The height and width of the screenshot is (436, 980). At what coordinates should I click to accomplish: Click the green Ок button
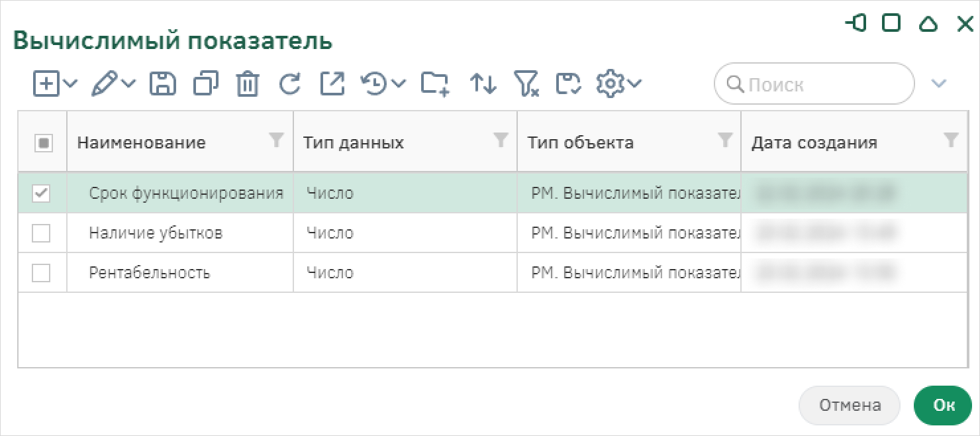[x=944, y=405]
